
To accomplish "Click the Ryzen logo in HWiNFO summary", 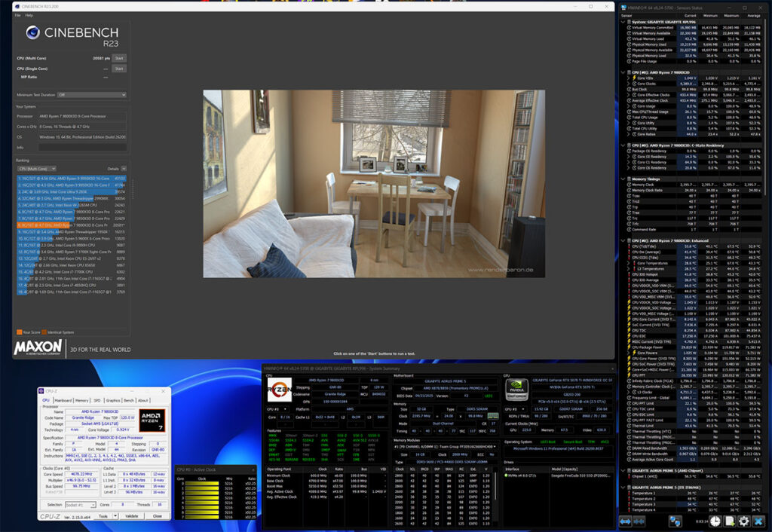I will point(278,390).
